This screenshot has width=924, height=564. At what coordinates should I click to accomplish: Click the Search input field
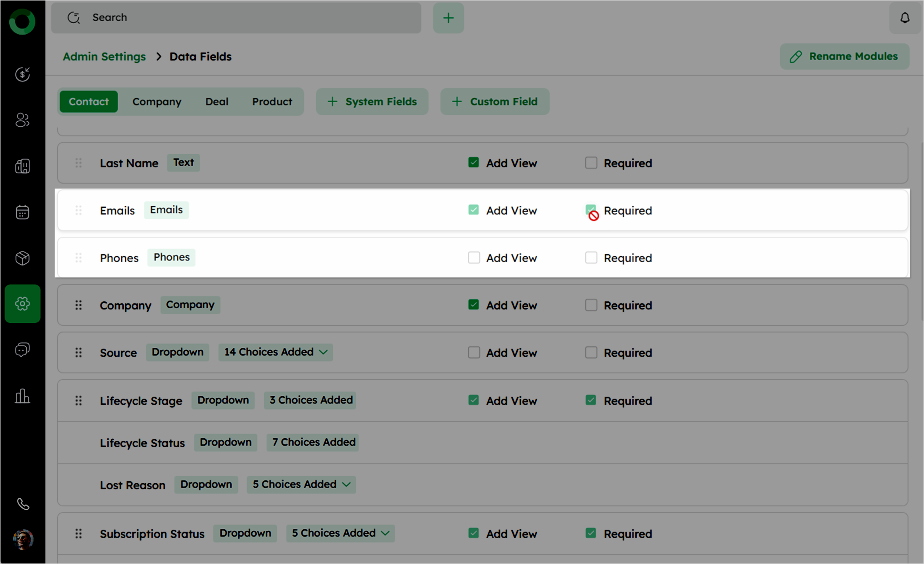coord(236,18)
